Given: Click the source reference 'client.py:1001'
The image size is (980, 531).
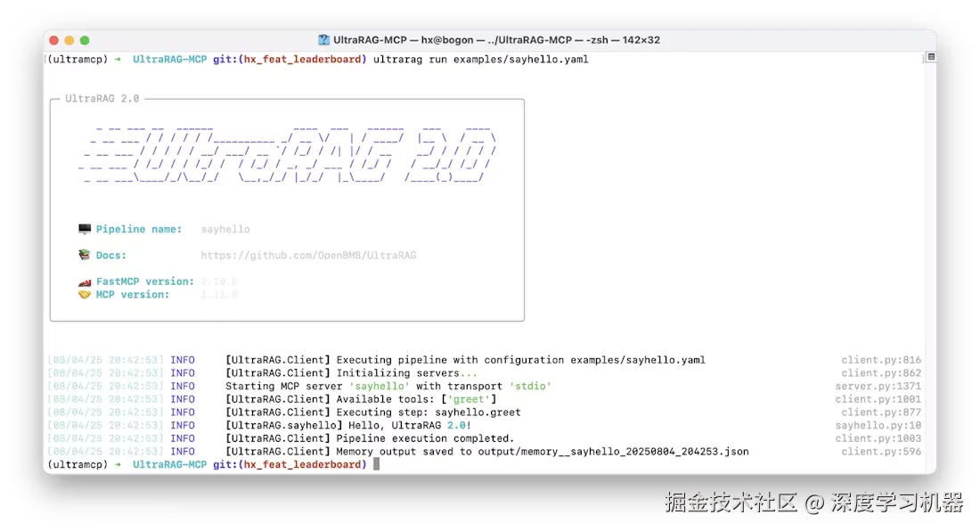Looking at the screenshot, I should 878,399.
